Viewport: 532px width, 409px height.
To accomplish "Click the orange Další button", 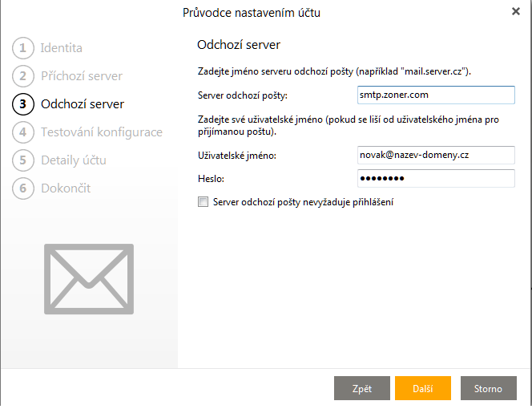I will (x=422, y=389).
